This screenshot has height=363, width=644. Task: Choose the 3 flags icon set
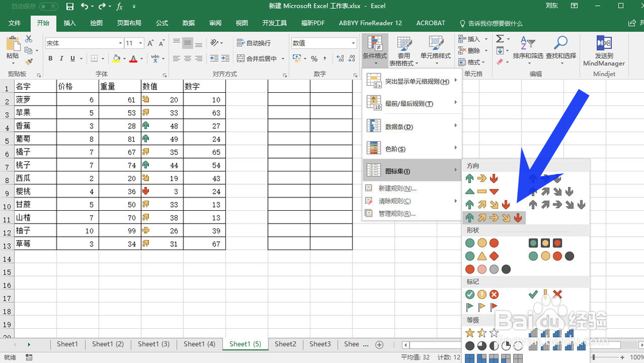coord(482,307)
